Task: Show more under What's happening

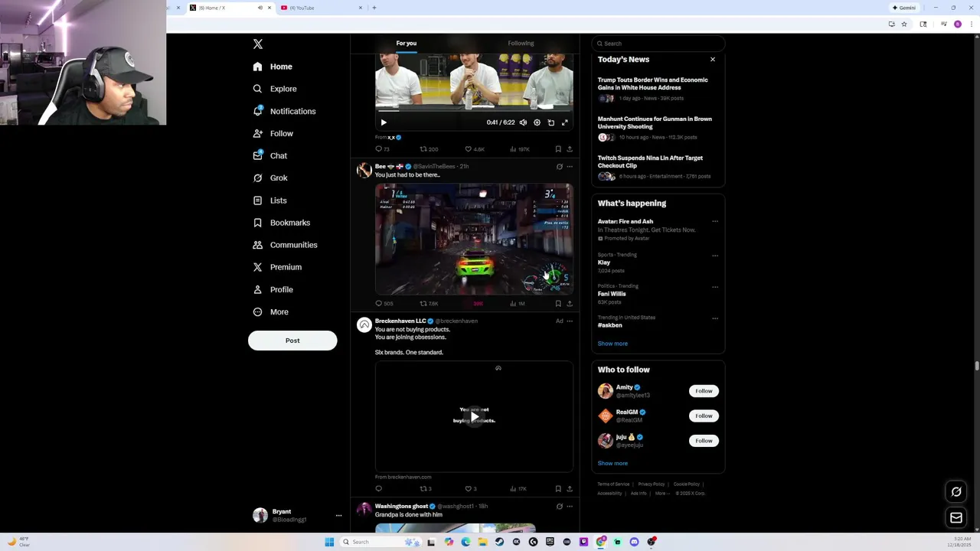Action: [x=612, y=344]
